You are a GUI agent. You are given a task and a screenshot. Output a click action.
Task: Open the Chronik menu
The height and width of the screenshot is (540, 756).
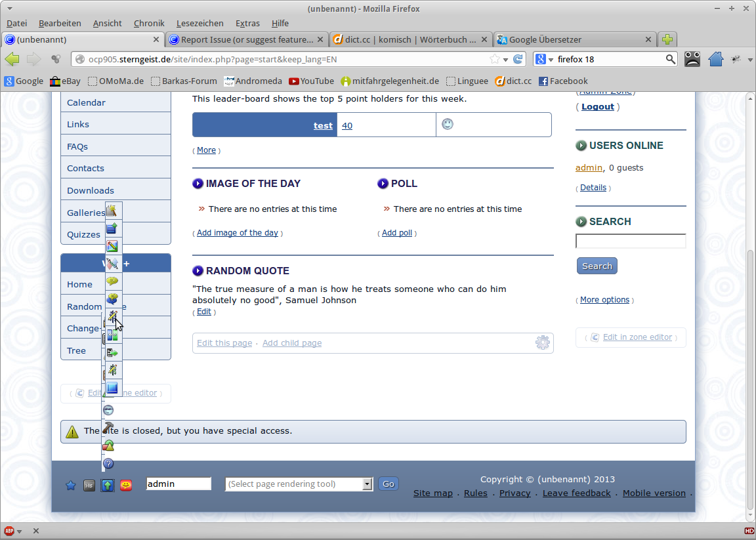click(149, 23)
